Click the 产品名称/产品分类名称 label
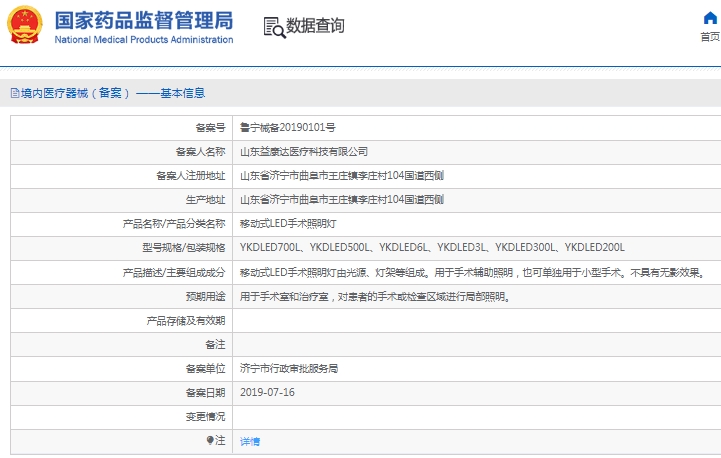The width and height of the screenshot is (721, 458). pyautogui.click(x=174, y=223)
